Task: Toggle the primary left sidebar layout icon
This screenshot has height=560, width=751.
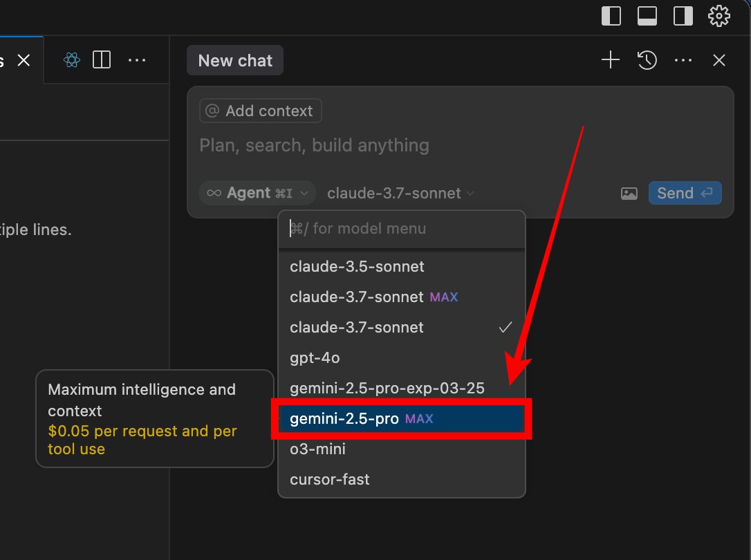Action: 611,16
